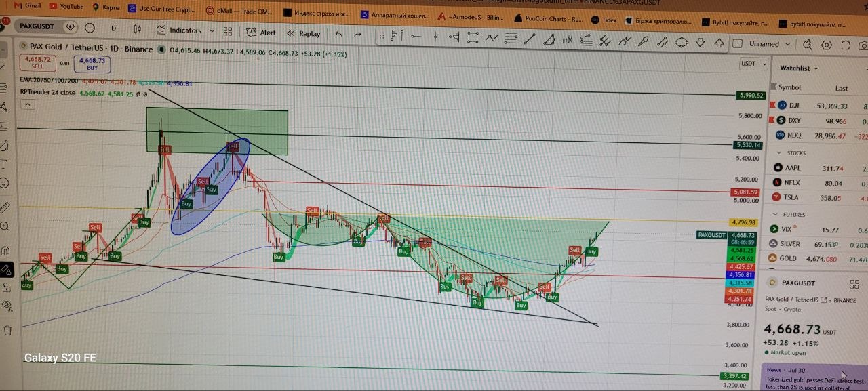Open the USDT currency dropdown on price scale

[x=754, y=64]
